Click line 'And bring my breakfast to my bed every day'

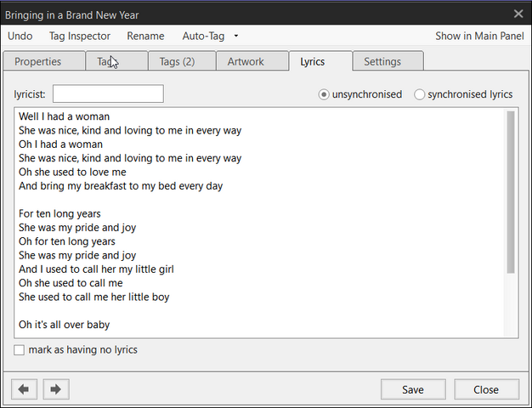(x=121, y=186)
